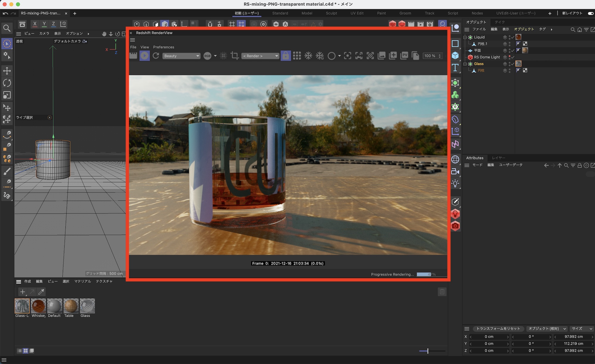The image size is (595, 364).
Task: Click the freeze snowflake icon
Action: 308,56
